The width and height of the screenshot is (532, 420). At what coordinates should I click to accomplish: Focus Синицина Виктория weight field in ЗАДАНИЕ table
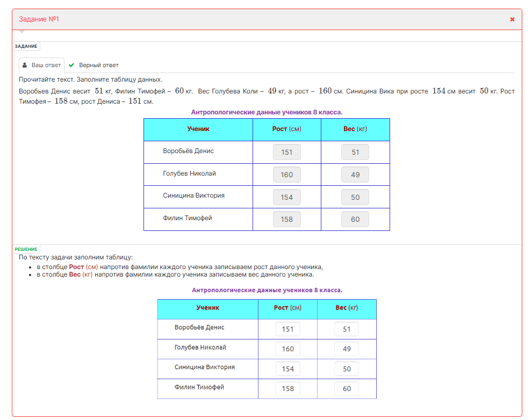point(355,197)
